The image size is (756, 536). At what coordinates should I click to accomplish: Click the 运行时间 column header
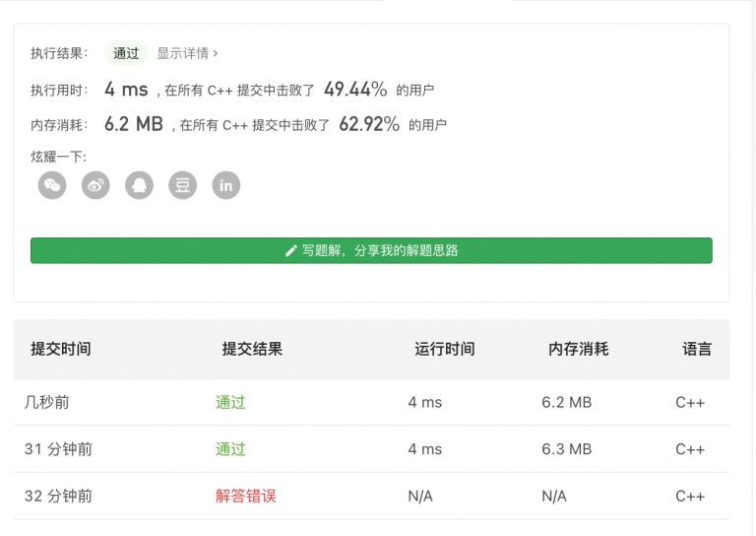pyautogui.click(x=445, y=349)
